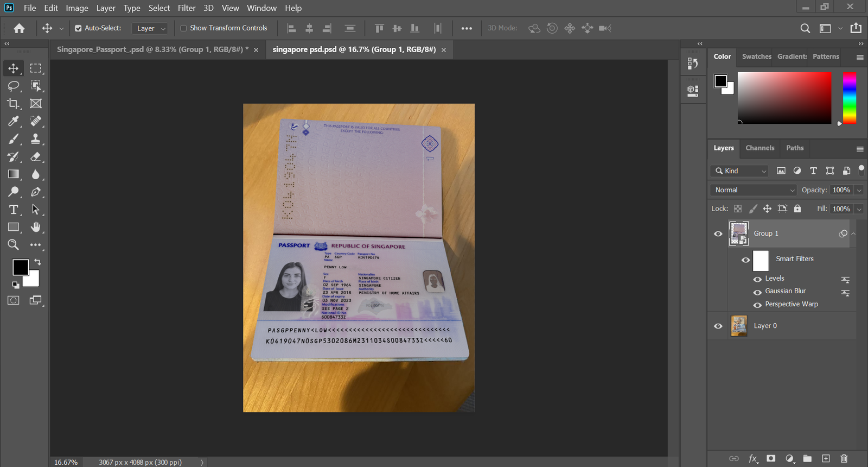This screenshot has width=868, height=467.
Task: Select the Blur tool
Action: click(x=36, y=174)
